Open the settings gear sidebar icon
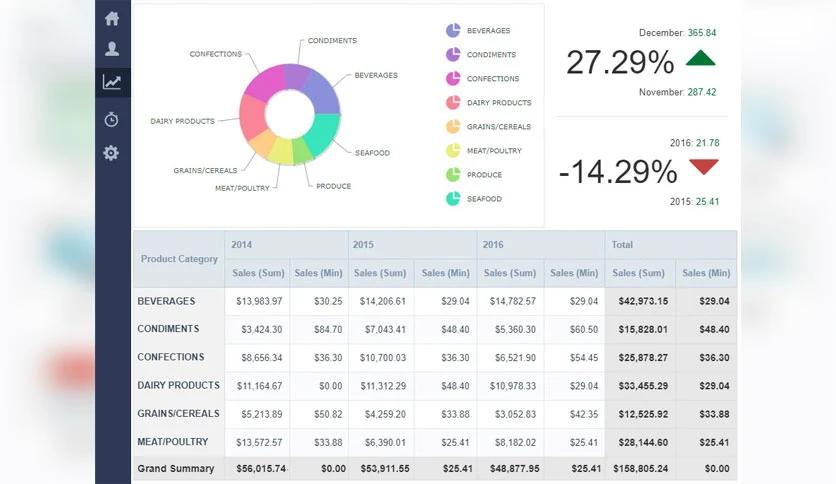836x484 pixels. (x=111, y=153)
